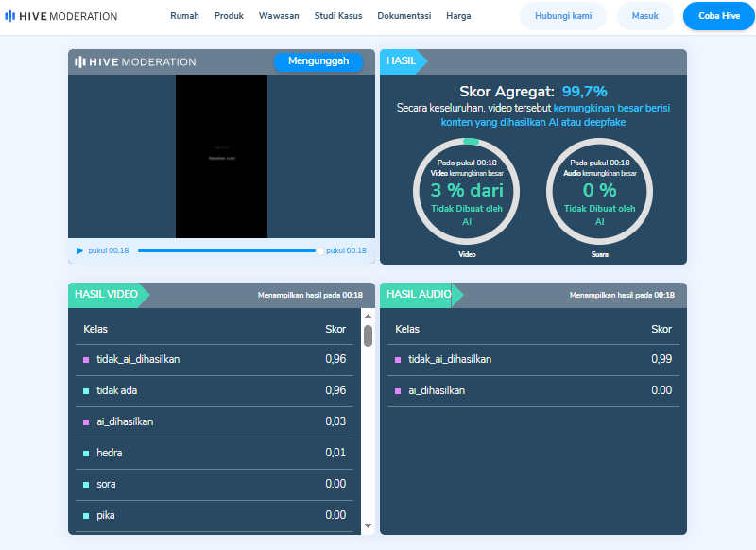Click the end time label pukul 00.18
756x550 pixels.
coord(346,250)
